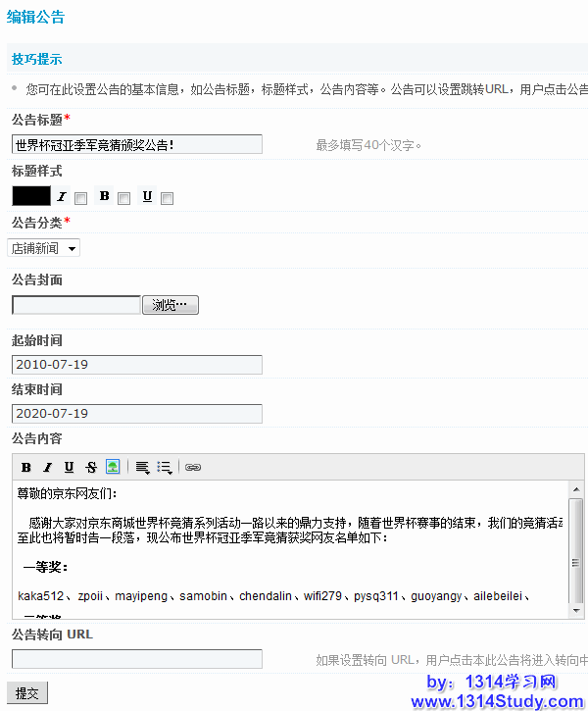Toggle italic in the content editor toolbar
The width and height of the screenshot is (588, 711).
coord(47,468)
